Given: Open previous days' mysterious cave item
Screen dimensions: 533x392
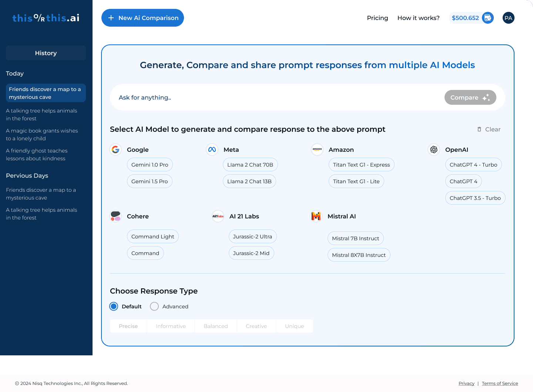Looking at the screenshot, I should coord(41,194).
